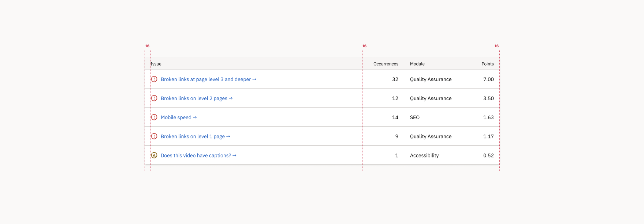
Task: Click Quality Assurance in the 7.00 points row
Action: [431, 79]
